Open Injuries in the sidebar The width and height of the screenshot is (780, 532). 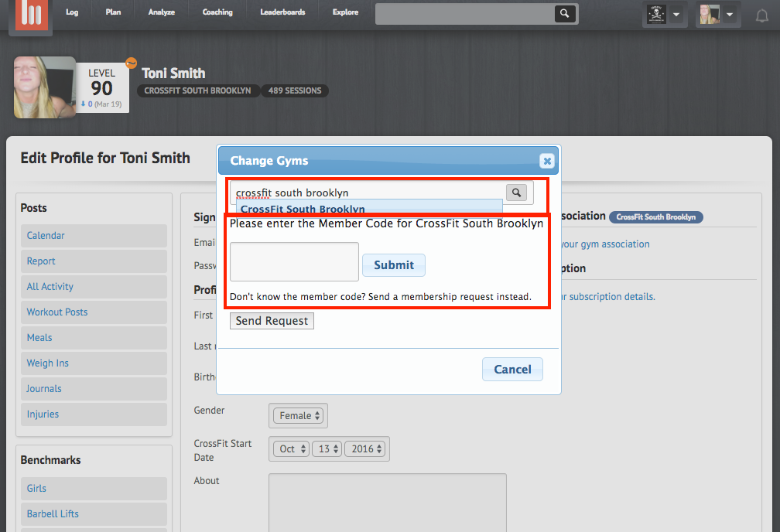click(x=94, y=414)
